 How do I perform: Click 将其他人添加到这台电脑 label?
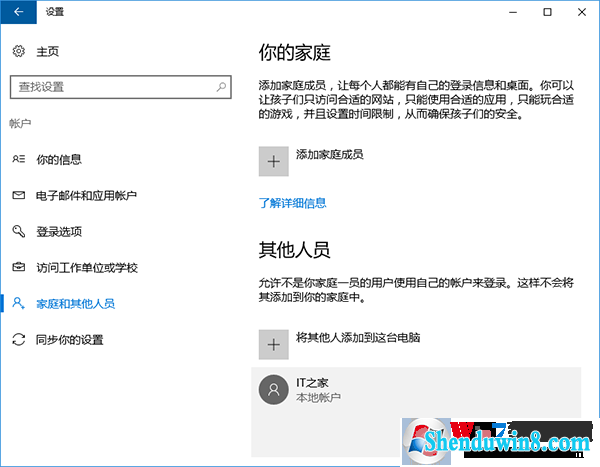point(358,338)
